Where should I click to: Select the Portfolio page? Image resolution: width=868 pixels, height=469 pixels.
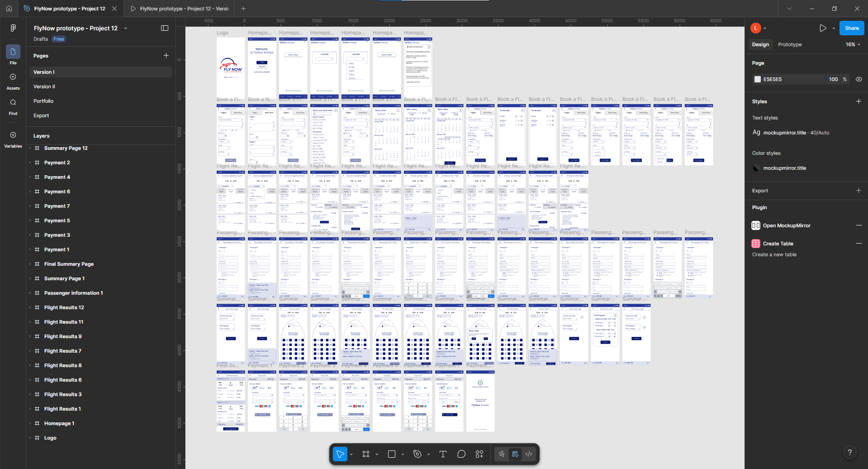101,101
